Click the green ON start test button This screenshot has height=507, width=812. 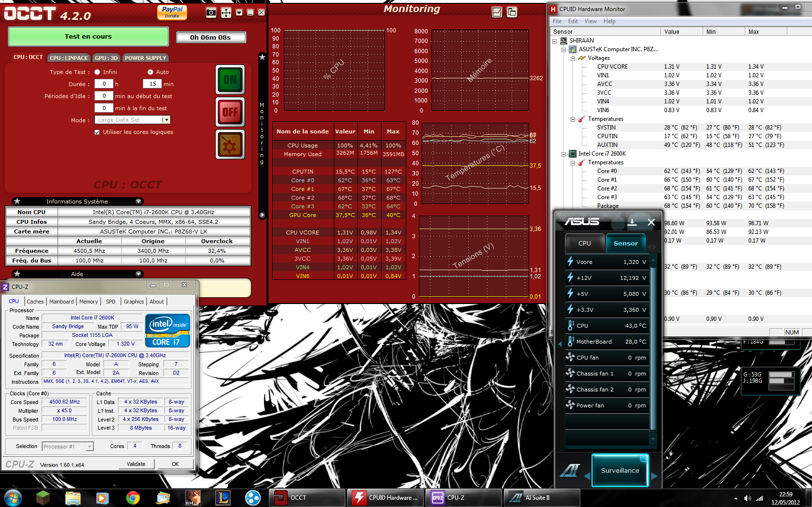(x=230, y=79)
